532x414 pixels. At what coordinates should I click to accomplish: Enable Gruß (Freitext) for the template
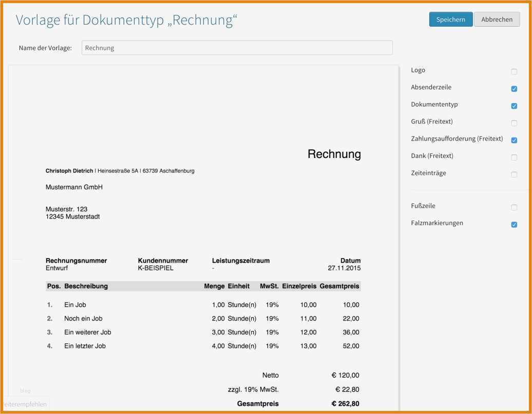[x=514, y=123]
